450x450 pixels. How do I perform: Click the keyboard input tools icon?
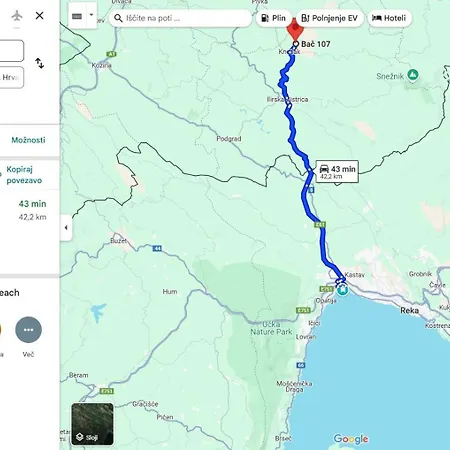[x=77, y=16]
